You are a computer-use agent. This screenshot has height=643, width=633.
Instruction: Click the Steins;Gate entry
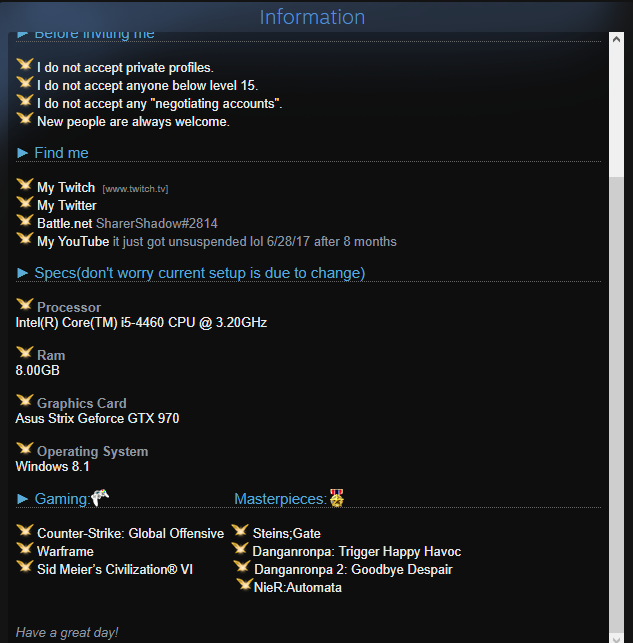coord(287,534)
